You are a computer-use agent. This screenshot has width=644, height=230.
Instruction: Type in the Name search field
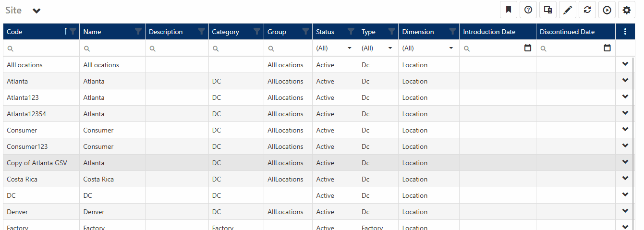(x=115, y=48)
